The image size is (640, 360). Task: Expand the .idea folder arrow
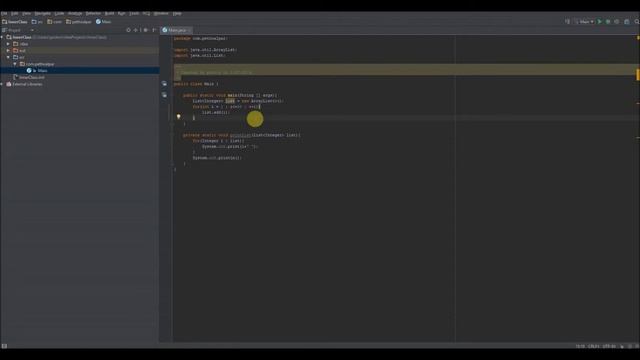(x=9, y=44)
